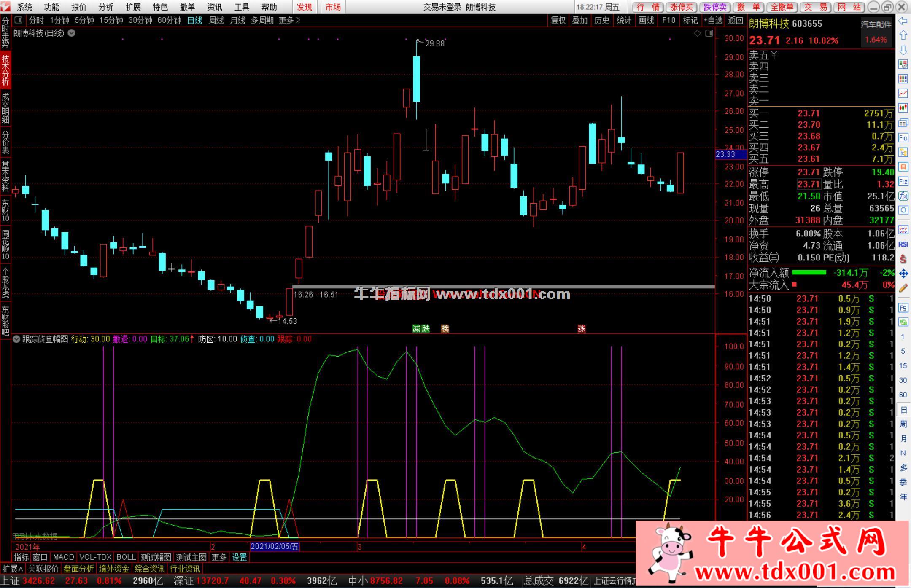
Task: Expand the 扩展∧ bottom panel
Action: click(x=13, y=569)
